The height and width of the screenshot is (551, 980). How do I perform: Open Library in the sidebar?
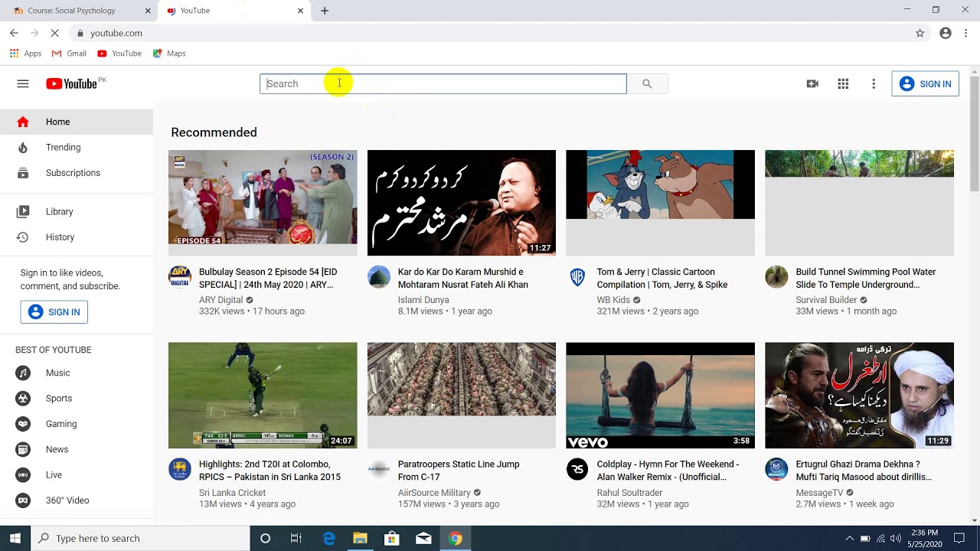click(x=77, y=211)
